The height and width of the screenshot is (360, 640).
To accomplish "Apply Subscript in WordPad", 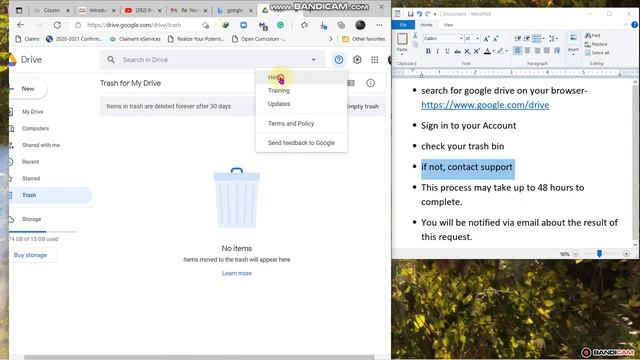I will coord(467,51).
